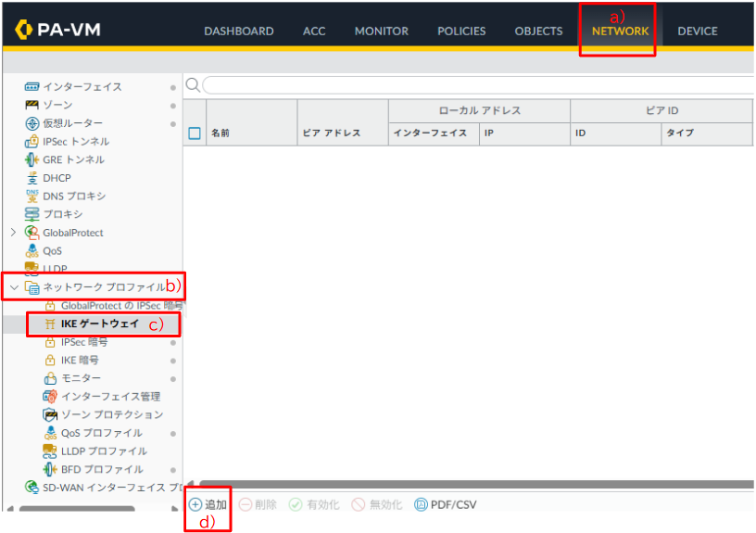756x533 pixels.
Task: Click the 削除 delete button
Action: click(258, 504)
